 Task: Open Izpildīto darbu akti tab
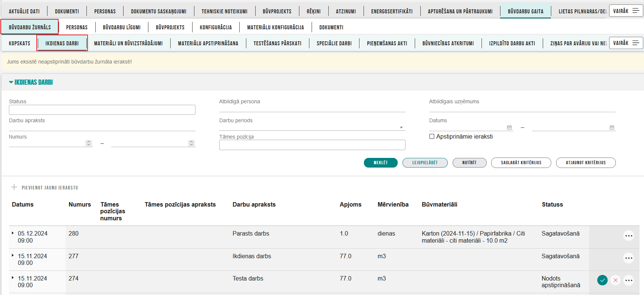click(x=512, y=43)
